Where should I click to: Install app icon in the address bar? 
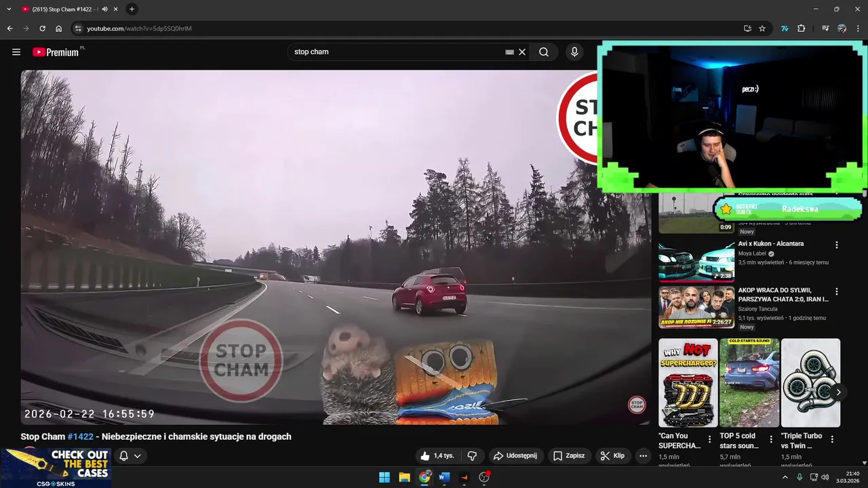pyautogui.click(x=747, y=28)
